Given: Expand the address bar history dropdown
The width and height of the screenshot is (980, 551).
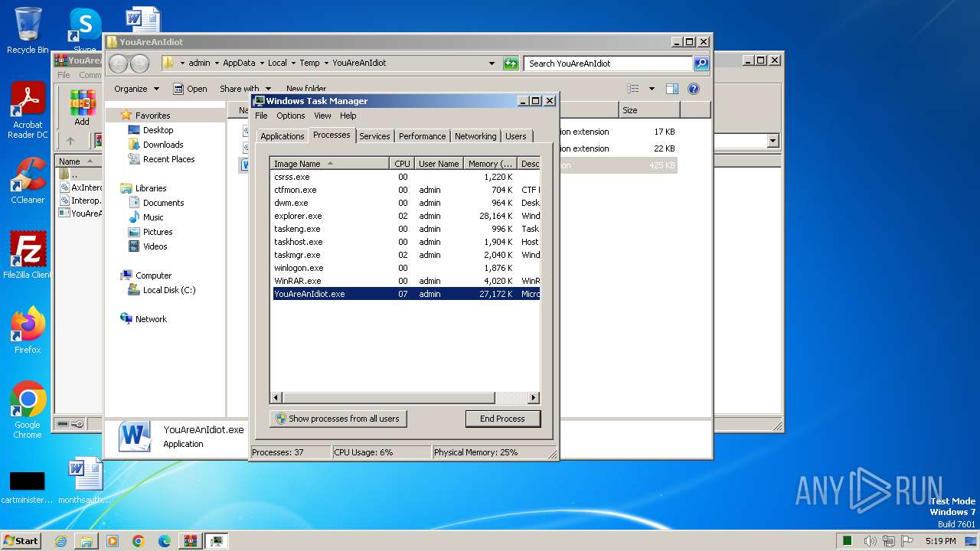Looking at the screenshot, I should [x=492, y=64].
